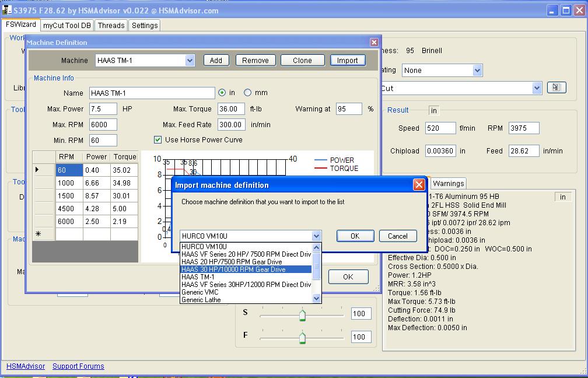Select the mm unit radio button
This screenshot has height=378, width=588.
coord(247,93)
